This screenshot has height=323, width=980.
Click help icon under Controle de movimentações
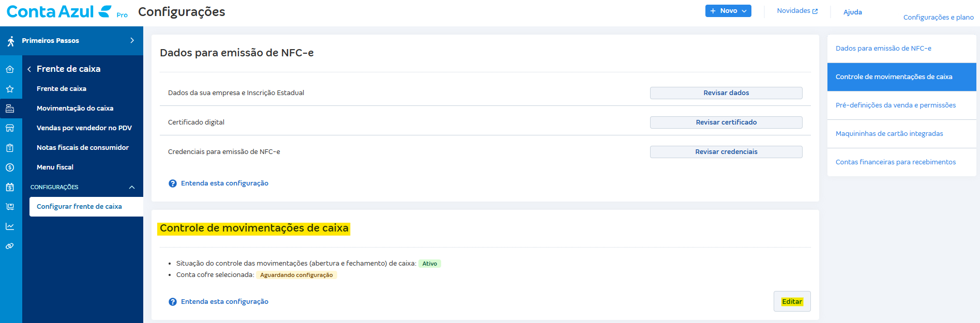[x=173, y=302]
